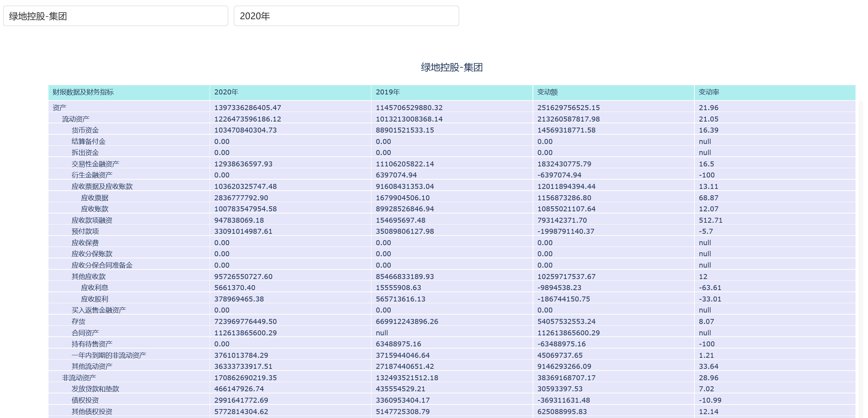
Task: Click the value 723969776449.50
Action: [x=245, y=321]
